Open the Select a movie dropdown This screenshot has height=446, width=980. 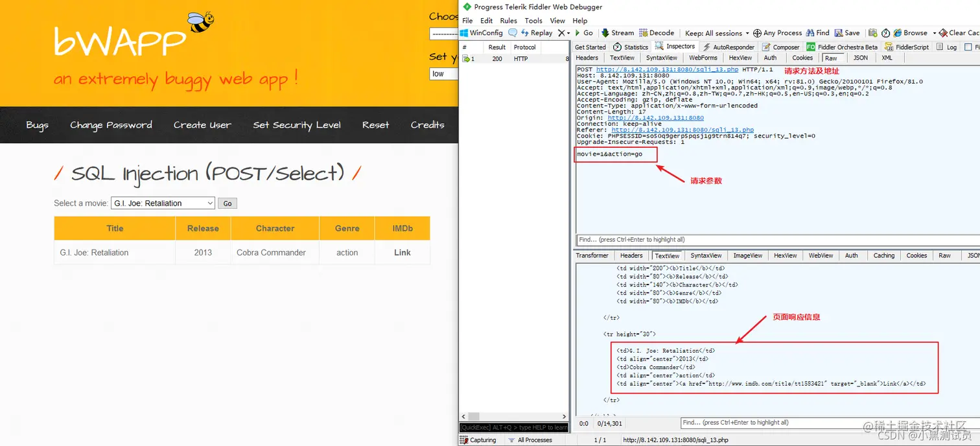(x=163, y=203)
